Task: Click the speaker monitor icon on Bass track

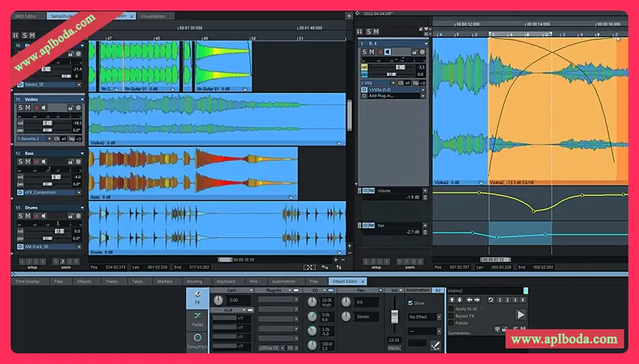Action: tap(43, 162)
